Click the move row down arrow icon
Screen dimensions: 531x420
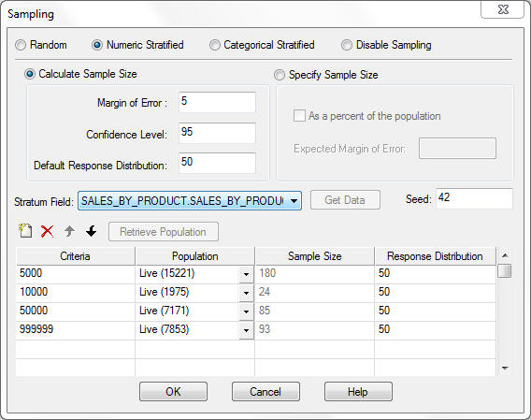[91, 231]
